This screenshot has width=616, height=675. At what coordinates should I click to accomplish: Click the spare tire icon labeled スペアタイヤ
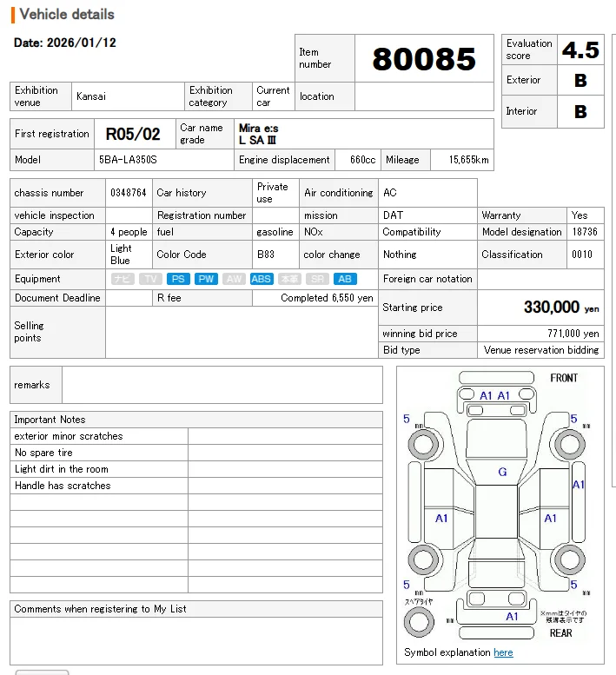[420, 621]
